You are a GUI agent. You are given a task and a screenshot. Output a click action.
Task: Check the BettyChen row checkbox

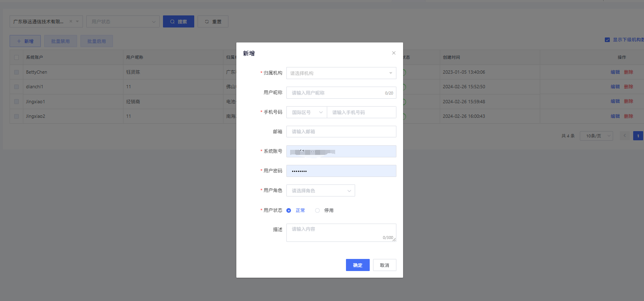pyautogui.click(x=17, y=72)
